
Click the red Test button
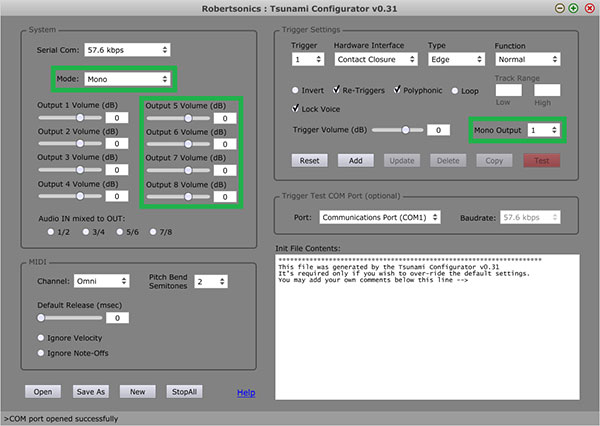(x=542, y=161)
